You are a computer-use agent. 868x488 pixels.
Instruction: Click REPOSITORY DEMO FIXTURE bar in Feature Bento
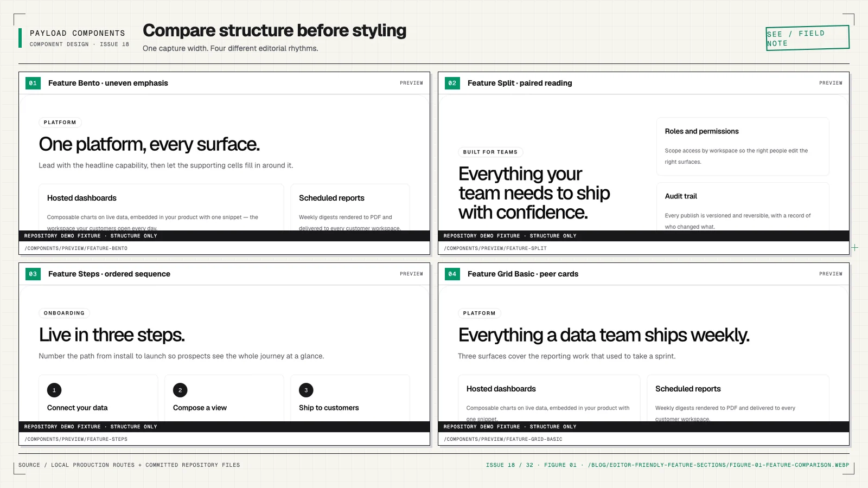click(224, 236)
